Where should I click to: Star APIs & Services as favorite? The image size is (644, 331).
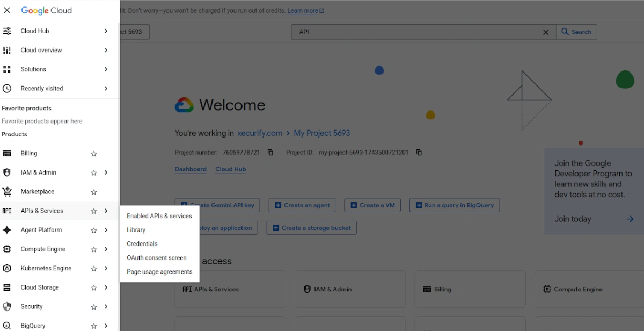coord(94,211)
